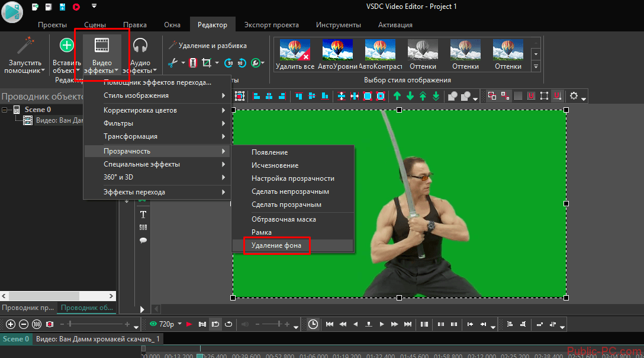Adjust the volume slider in playback bar
The height and width of the screenshot is (358, 644).
coord(273,324)
